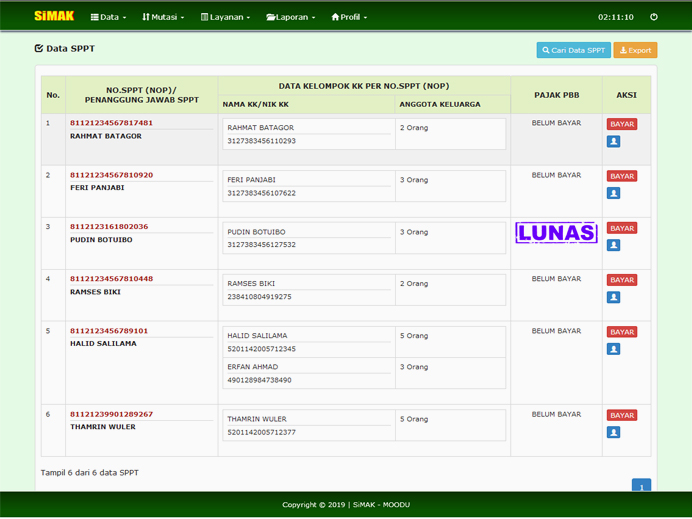Open SPPT number 81121234567810920 link

click(111, 175)
